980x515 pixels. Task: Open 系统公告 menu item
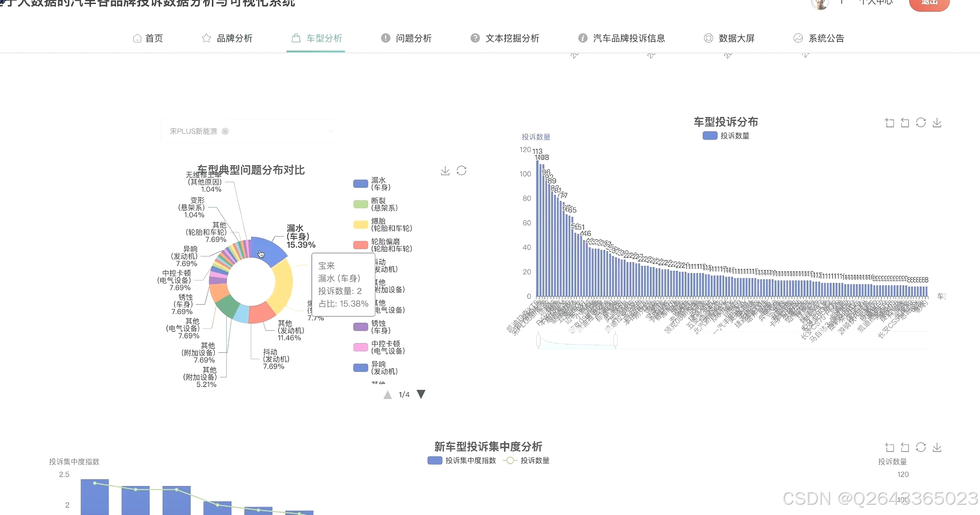click(x=819, y=38)
